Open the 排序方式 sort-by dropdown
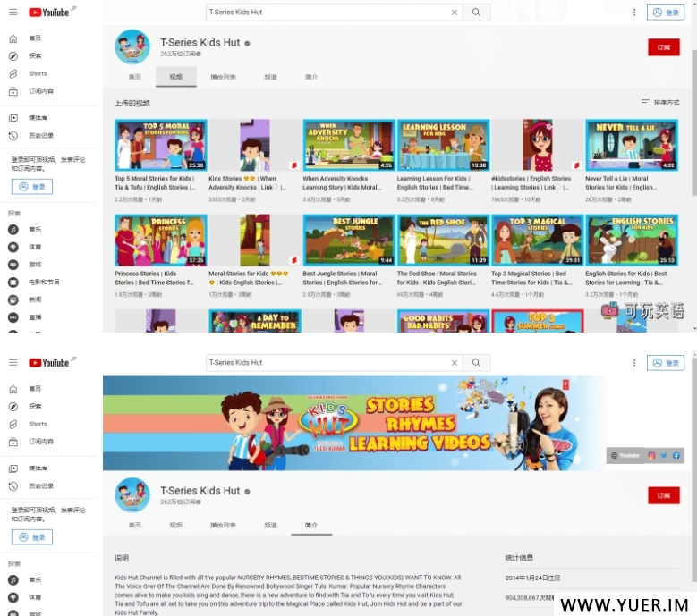 pos(660,103)
